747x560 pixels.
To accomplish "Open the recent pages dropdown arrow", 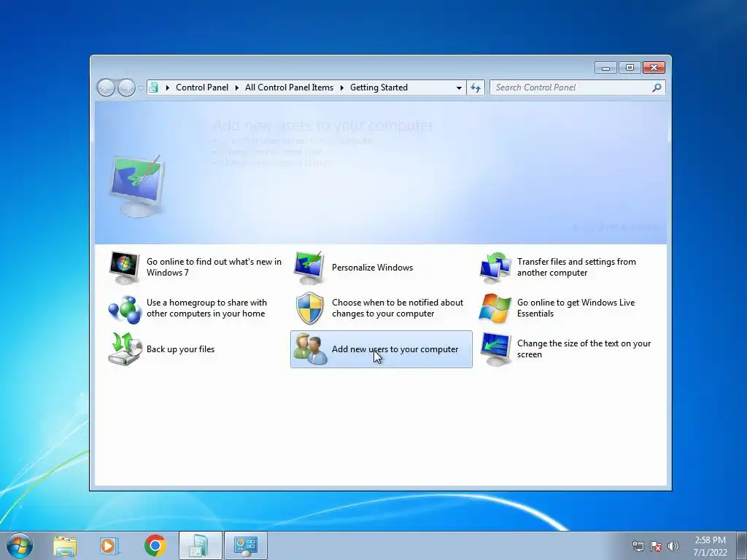I will point(140,87).
